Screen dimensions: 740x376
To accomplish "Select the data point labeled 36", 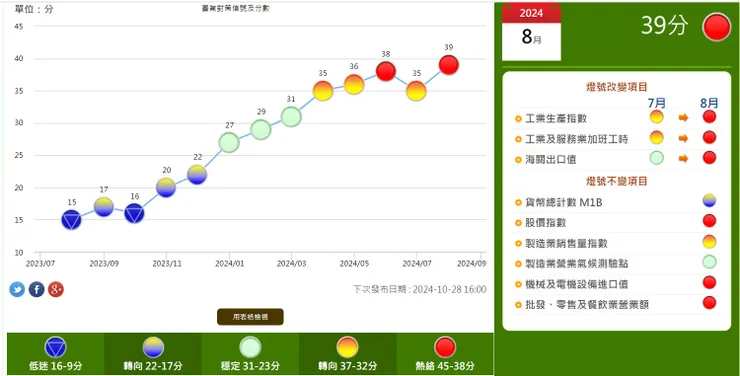I will 354,84.
